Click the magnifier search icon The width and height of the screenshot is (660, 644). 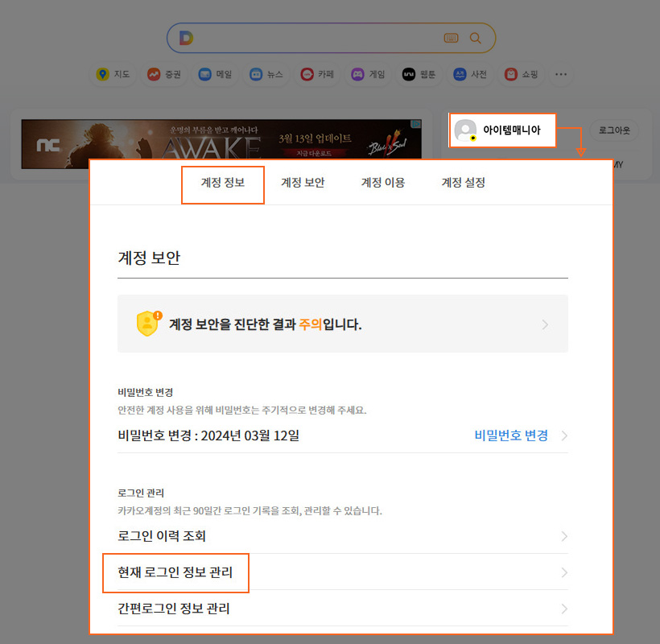click(476, 38)
